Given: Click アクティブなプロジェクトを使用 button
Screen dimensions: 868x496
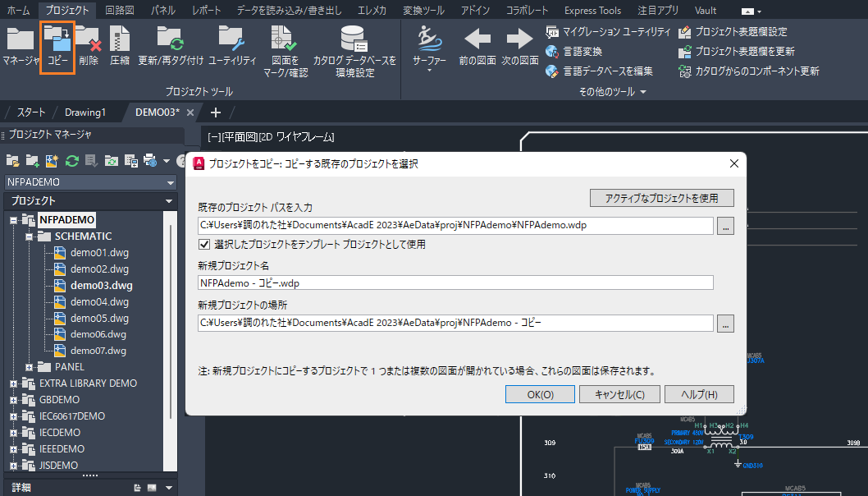Looking at the screenshot, I should click(660, 198).
